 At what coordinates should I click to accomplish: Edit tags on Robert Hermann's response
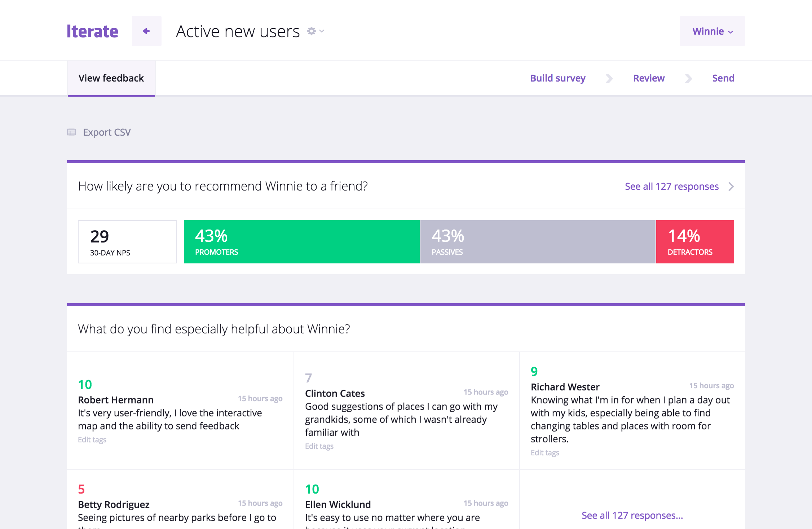[92, 440]
